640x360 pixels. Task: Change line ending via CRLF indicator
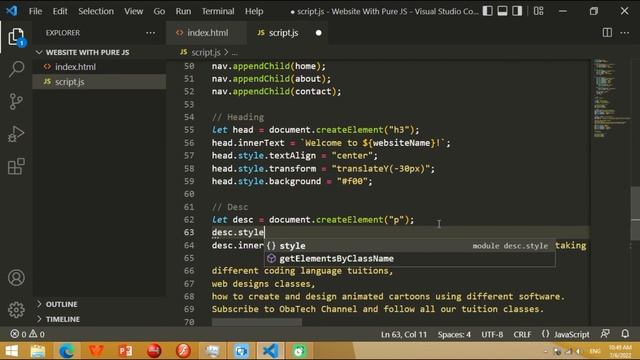click(522, 334)
